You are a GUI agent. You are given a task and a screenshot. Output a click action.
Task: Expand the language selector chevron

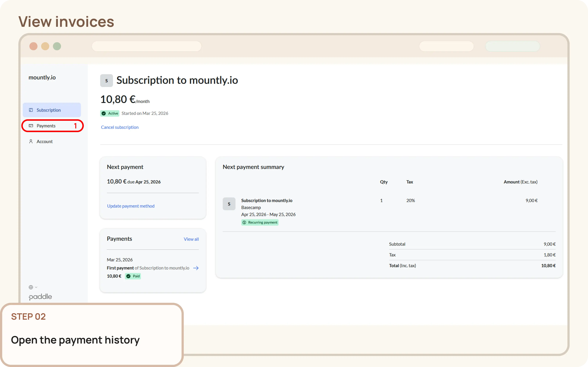[x=36, y=287]
